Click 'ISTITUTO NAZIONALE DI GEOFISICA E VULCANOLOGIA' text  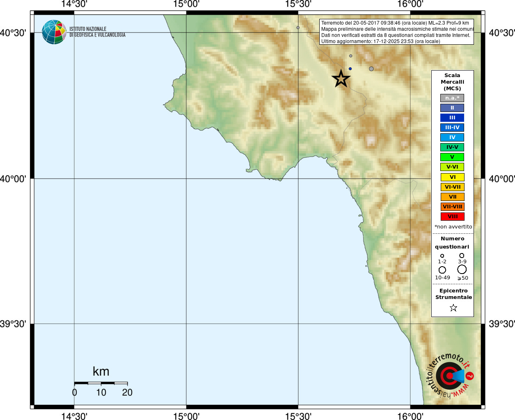tap(97, 32)
